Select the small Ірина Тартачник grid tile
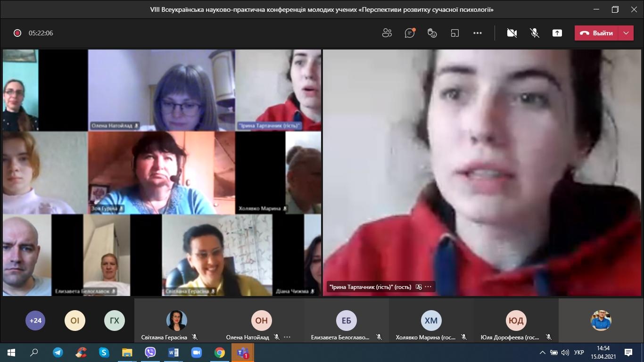644x362 pixels. (x=278, y=90)
